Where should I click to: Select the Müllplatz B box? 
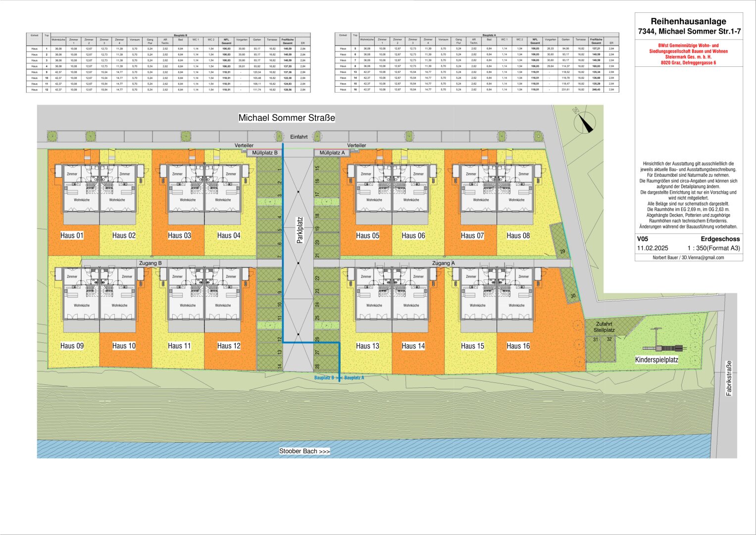coord(264,153)
